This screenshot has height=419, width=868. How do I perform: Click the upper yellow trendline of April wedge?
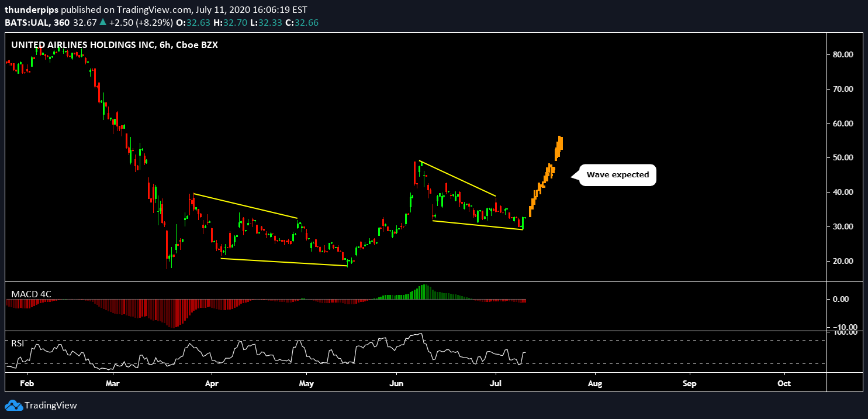tap(246, 206)
